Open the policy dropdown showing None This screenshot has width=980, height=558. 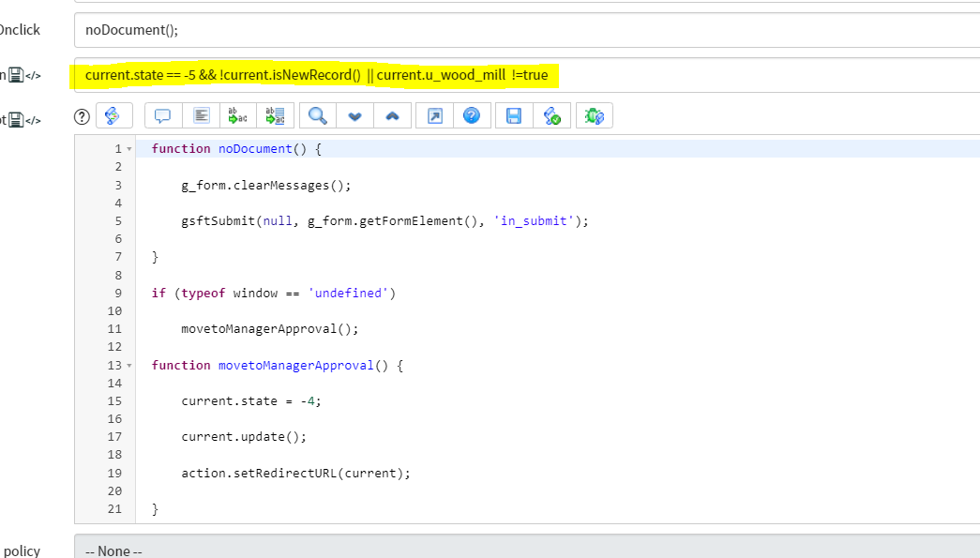pos(527,546)
